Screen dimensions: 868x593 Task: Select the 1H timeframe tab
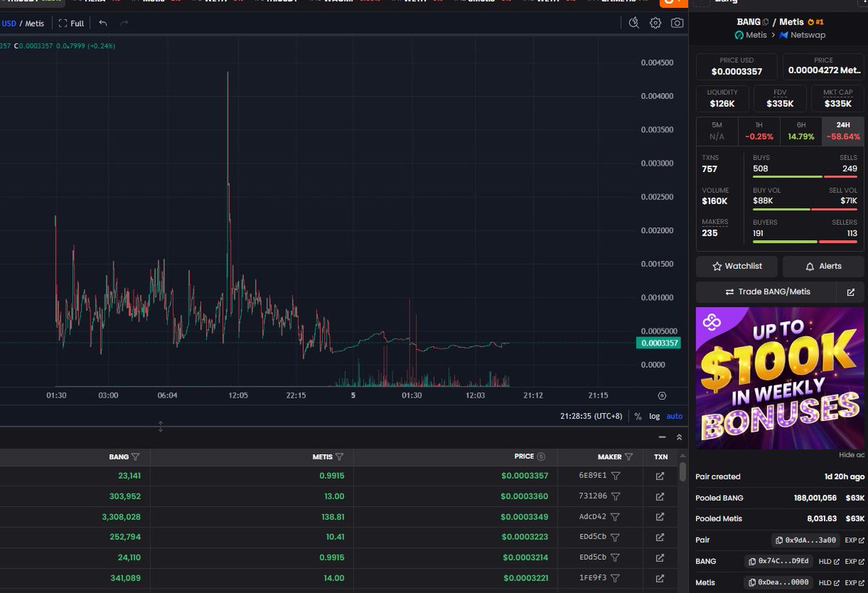pos(759,131)
